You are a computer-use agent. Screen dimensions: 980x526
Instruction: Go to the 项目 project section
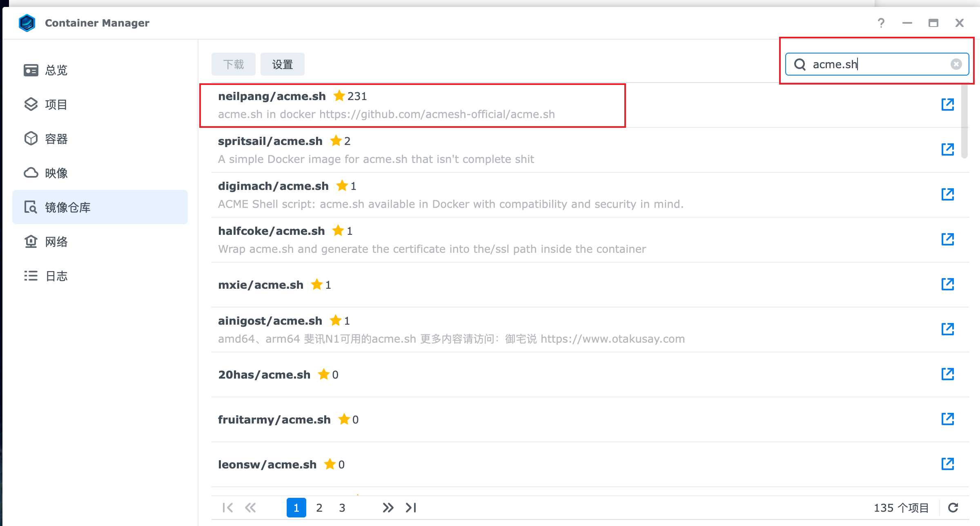coord(56,105)
